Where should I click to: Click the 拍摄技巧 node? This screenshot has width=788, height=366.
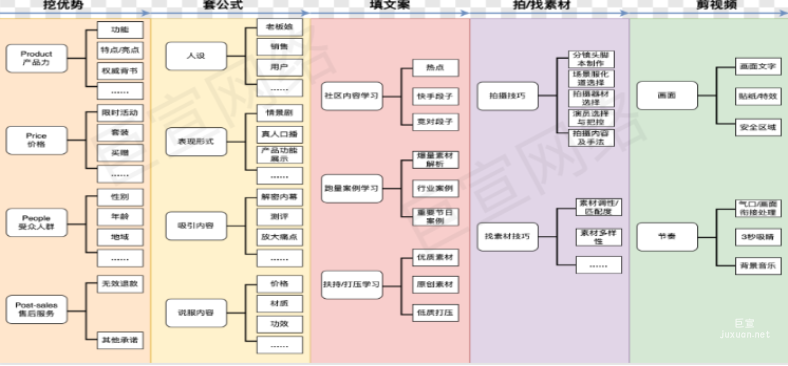click(508, 96)
